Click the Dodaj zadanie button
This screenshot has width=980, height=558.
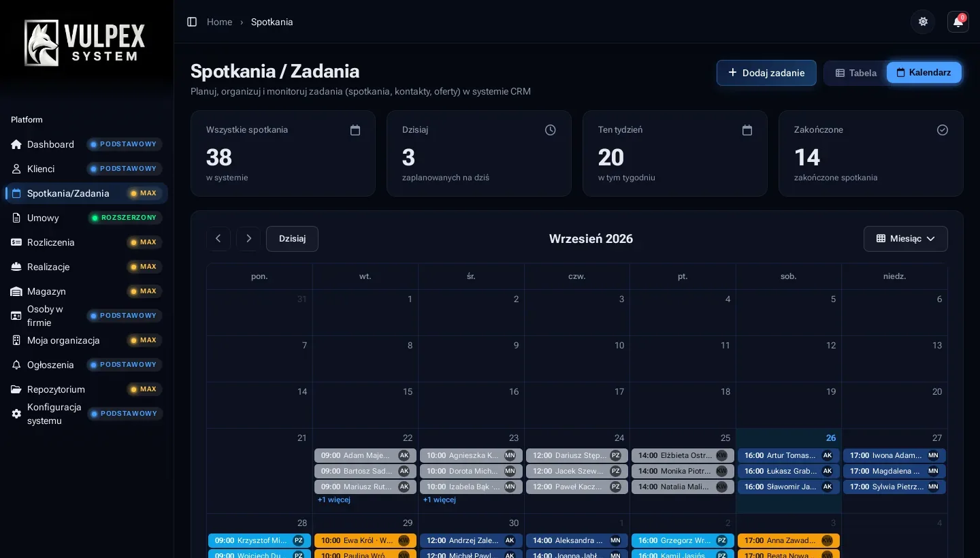point(766,73)
